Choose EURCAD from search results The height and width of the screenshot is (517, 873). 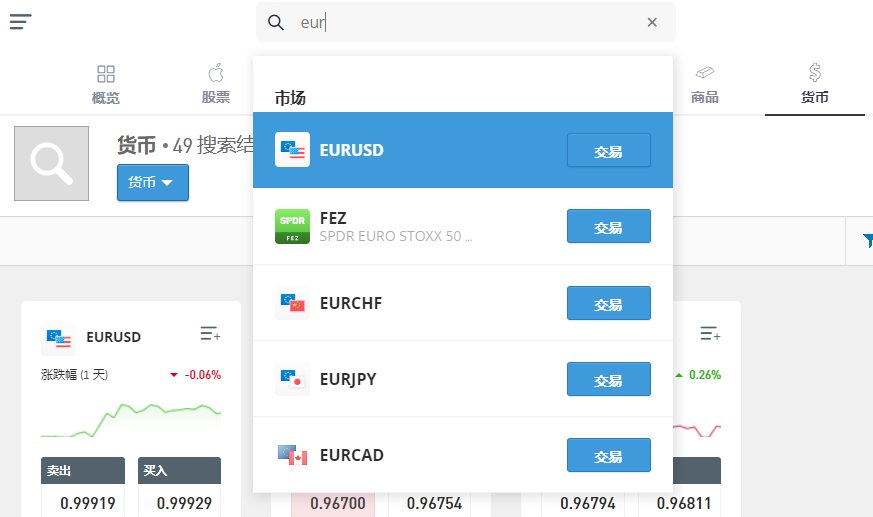pos(463,455)
